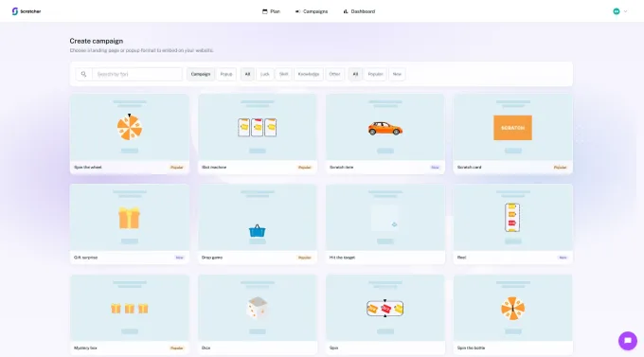Click the Popular badge on Mystery box
Image resolution: width=644 pixels, height=357 pixels.
tap(177, 348)
